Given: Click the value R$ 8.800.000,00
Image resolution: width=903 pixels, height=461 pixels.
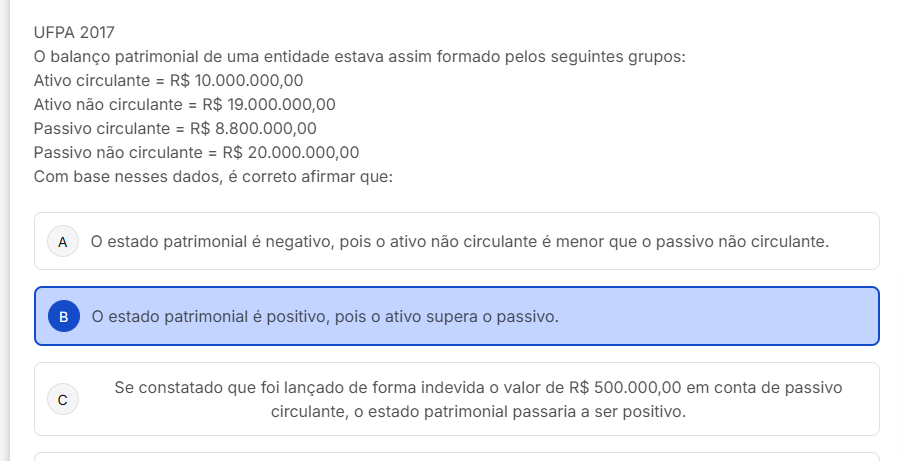Looking at the screenshot, I should (253, 128).
